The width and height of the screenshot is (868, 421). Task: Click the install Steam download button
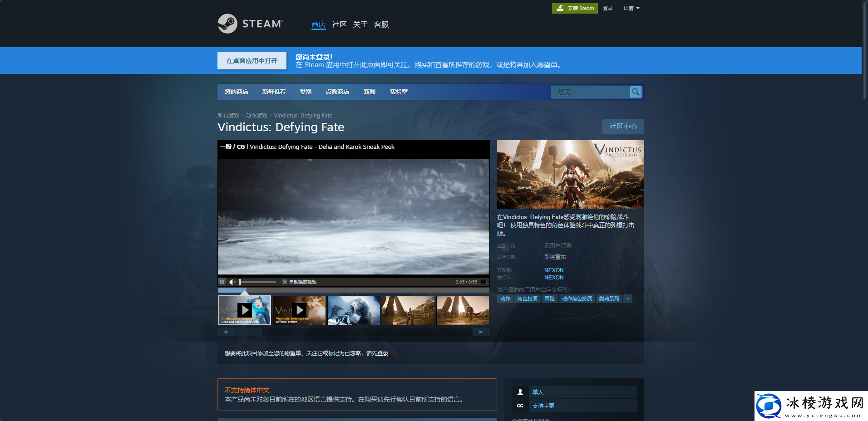pyautogui.click(x=575, y=8)
